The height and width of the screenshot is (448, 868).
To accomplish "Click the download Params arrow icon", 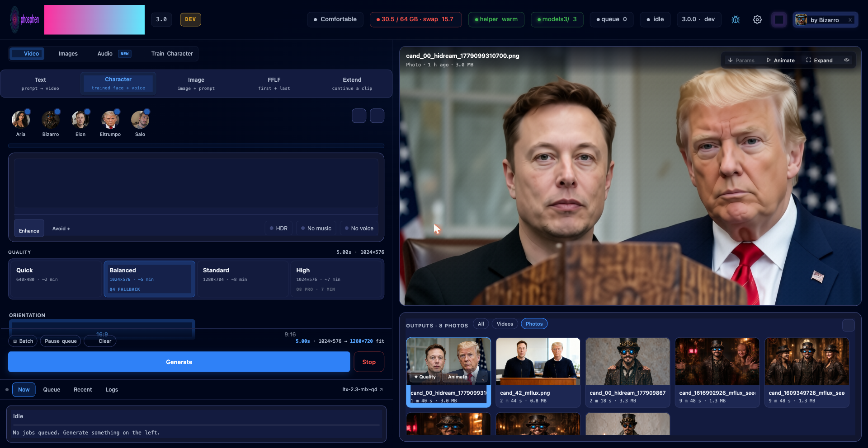I will (730, 60).
